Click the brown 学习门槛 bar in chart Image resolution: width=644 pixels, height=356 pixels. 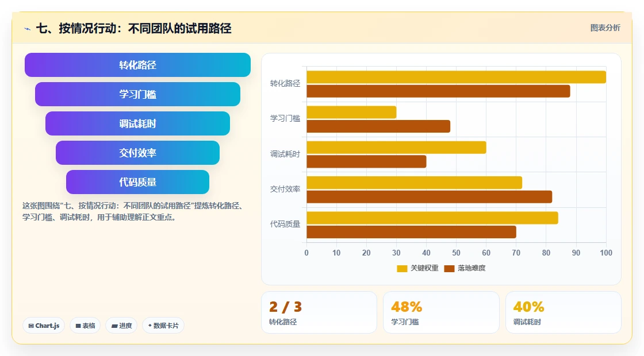click(x=378, y=126)
